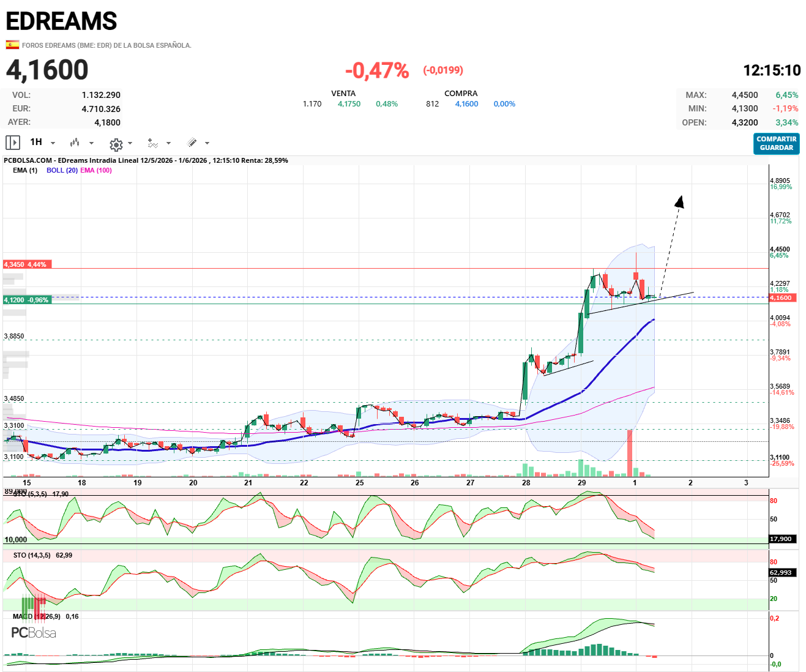Click the 3,8850 support level label
This screenshot has width=806, height=672.
(x=14, y=336)
